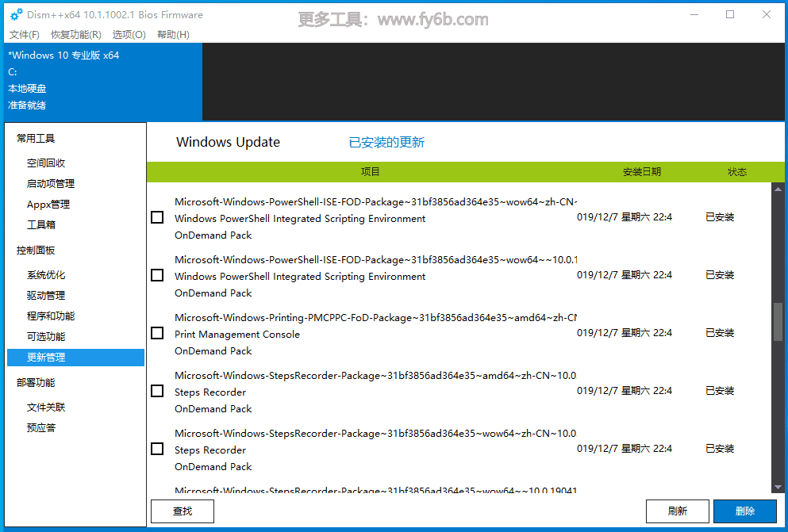Screen dimensions: 788x532
Task: Minimize the Dism++ window
Action: [694, 14]
